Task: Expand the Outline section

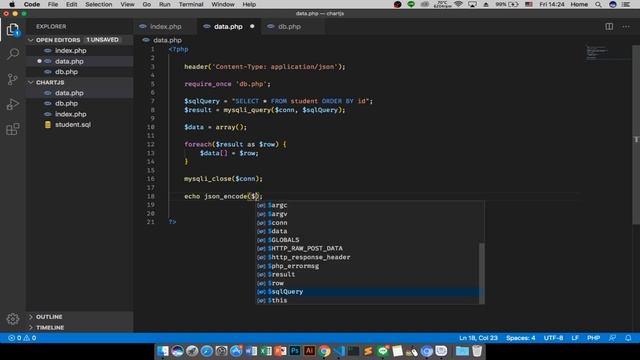Action: pos(80,317)
